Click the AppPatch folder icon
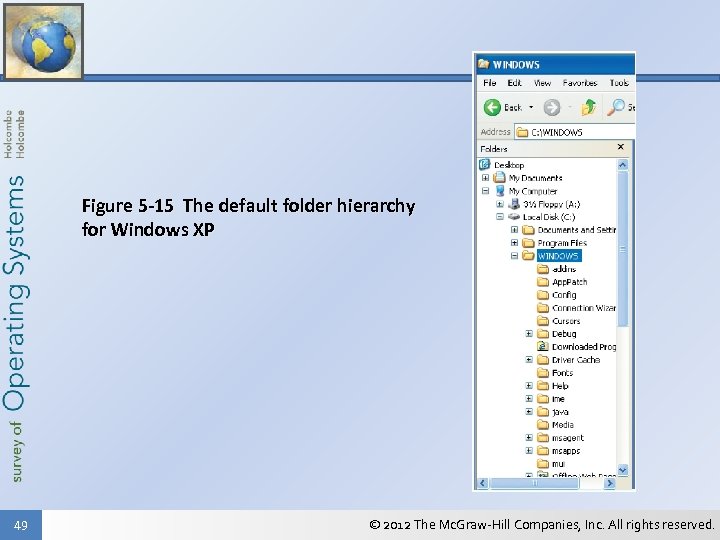720x540 pixels. pyautogui.click(x=543, y=281)
